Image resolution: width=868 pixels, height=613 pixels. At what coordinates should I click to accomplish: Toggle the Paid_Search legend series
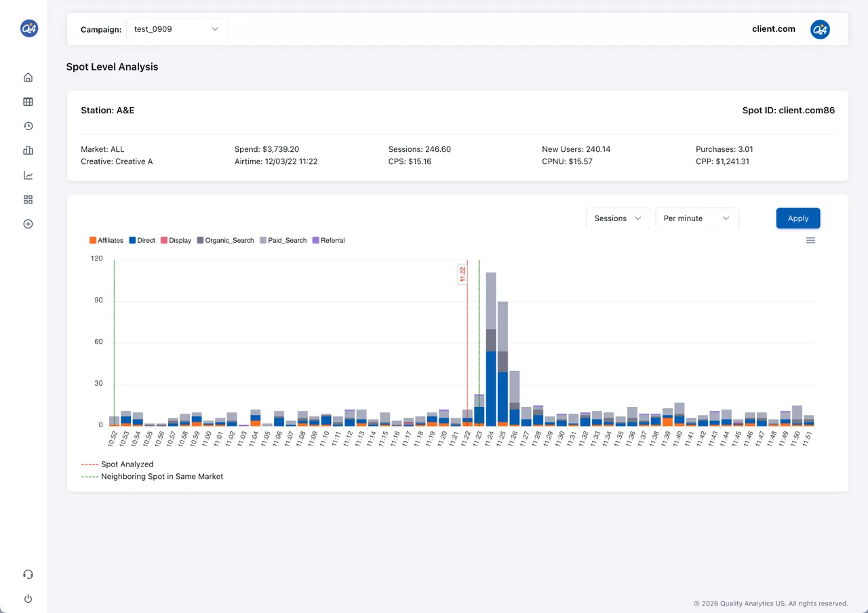(x=283, y=240)
